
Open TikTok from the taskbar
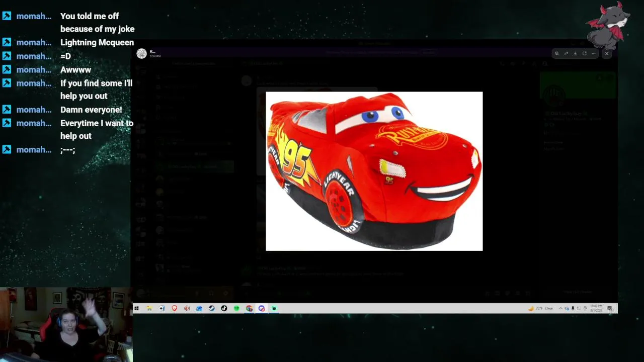[224, 308]
